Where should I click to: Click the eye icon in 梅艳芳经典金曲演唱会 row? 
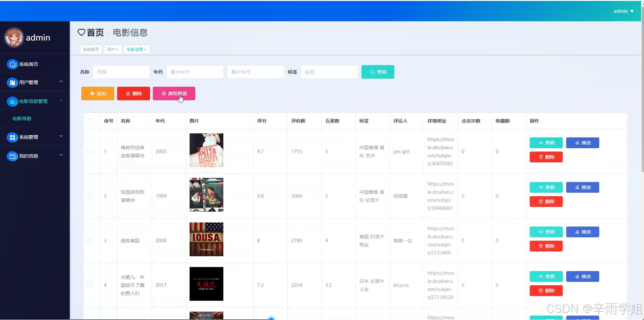pyautogui.click(x=541, y=143)
